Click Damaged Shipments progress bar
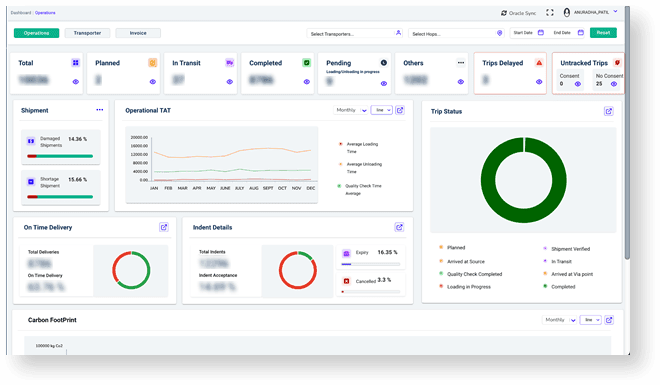Viewport: 660px width, 385px height. [60, 156]
